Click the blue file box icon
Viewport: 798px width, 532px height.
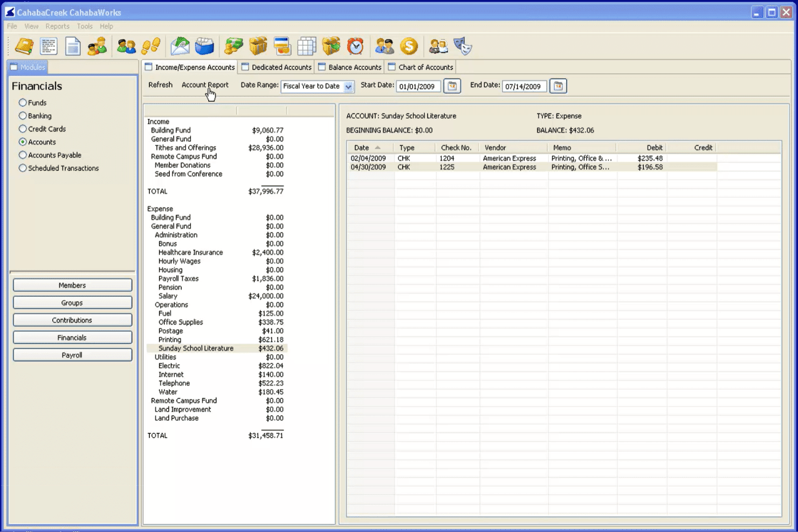[204, 46]
